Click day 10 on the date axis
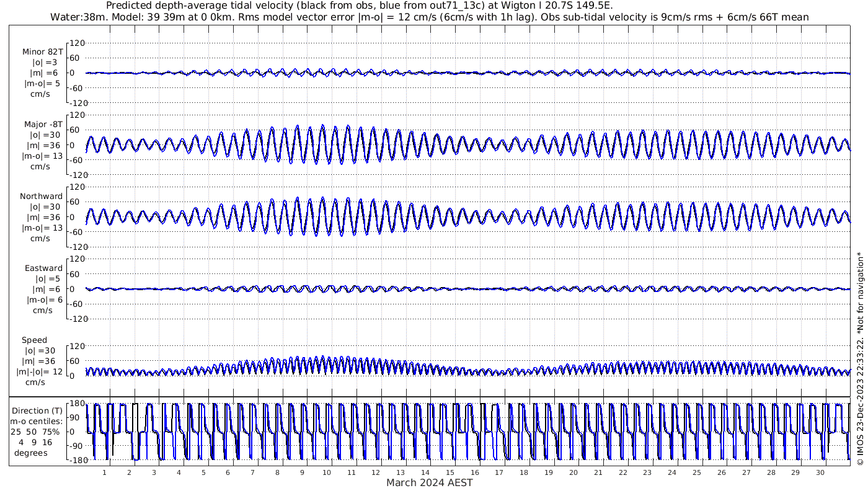868x496 pixels. pos(327,472)
